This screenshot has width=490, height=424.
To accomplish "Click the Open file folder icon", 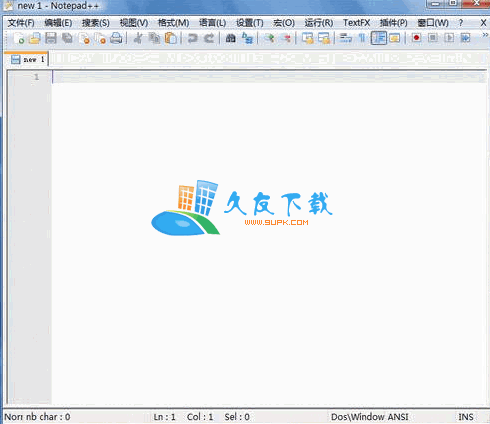I will (x=35, y=38).
